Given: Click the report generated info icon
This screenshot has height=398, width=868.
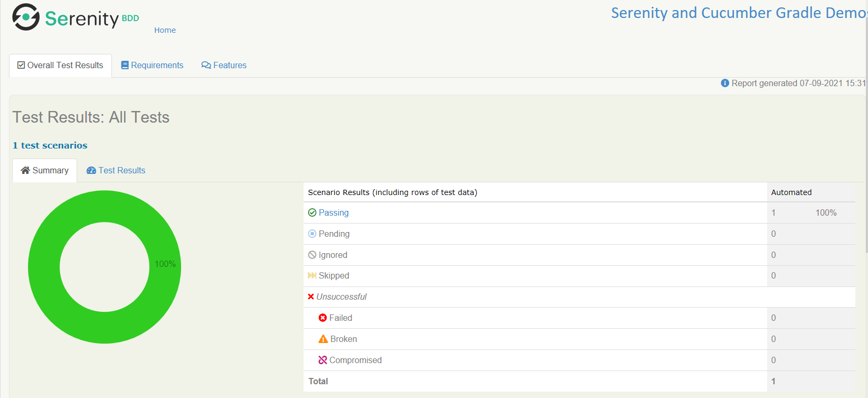Looking at the screenshot, I should tap(725, 83).
